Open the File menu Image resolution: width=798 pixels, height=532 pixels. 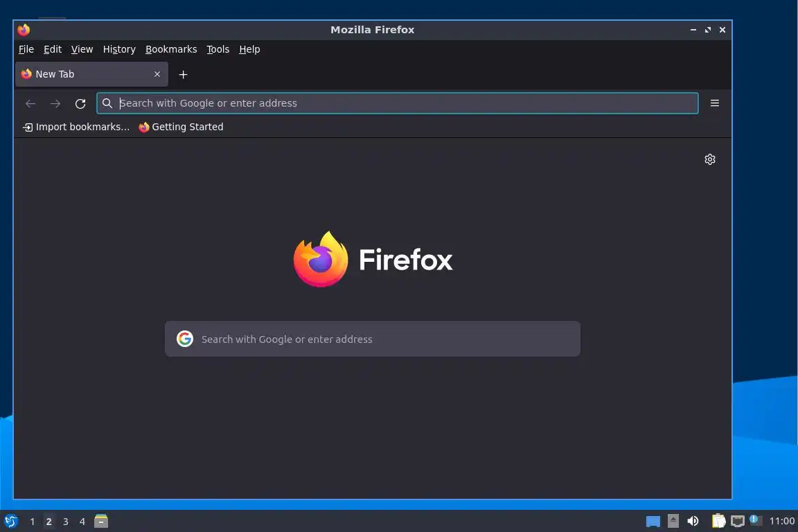[26, 49]
